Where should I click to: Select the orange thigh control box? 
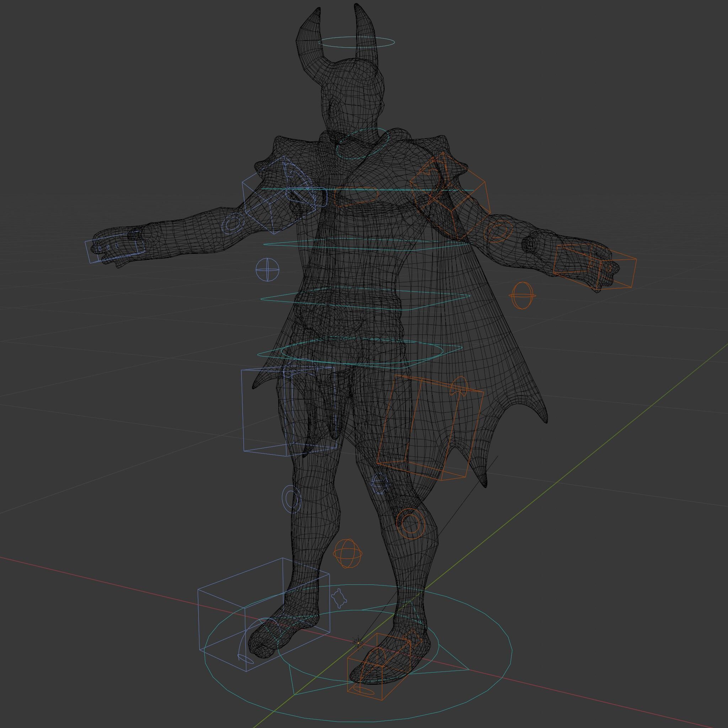click(430, 427)
